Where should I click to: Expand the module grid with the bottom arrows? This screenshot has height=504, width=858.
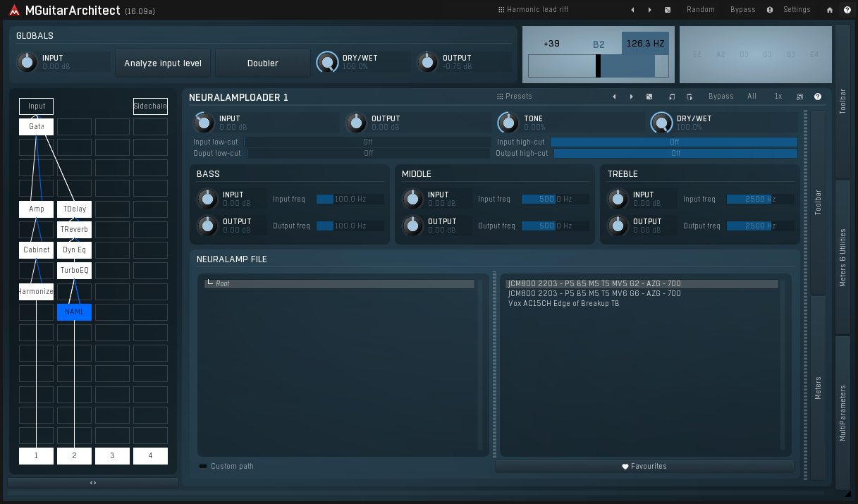(x=93, y=483)
